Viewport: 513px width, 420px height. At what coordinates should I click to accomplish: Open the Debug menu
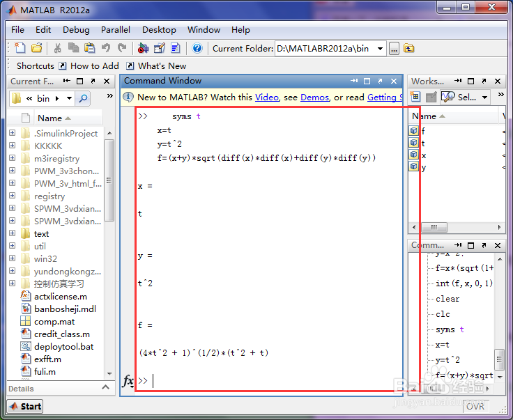(76, 30)
